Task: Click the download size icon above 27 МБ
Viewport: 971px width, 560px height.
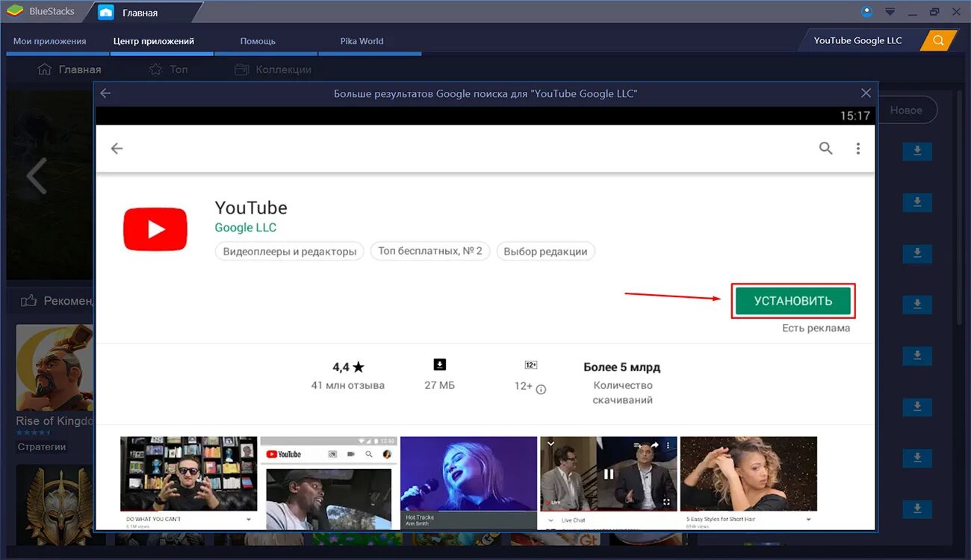Action: click(x=439, y=364)
